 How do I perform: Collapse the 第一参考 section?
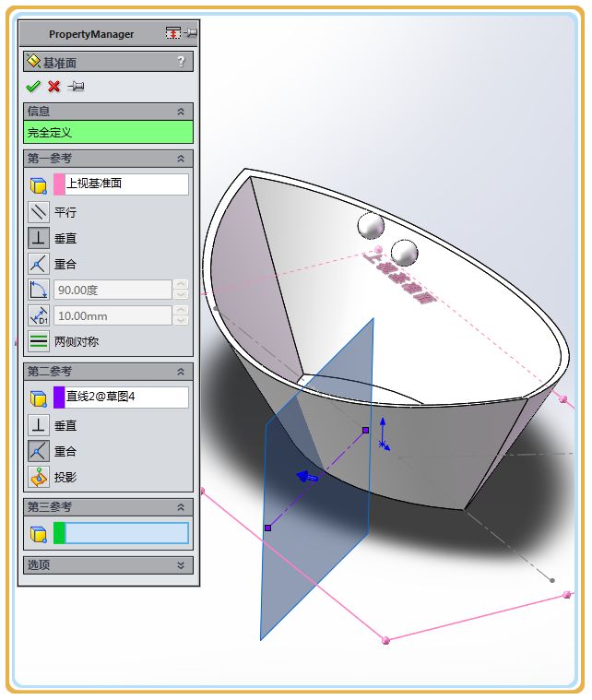tap(181, 159)
